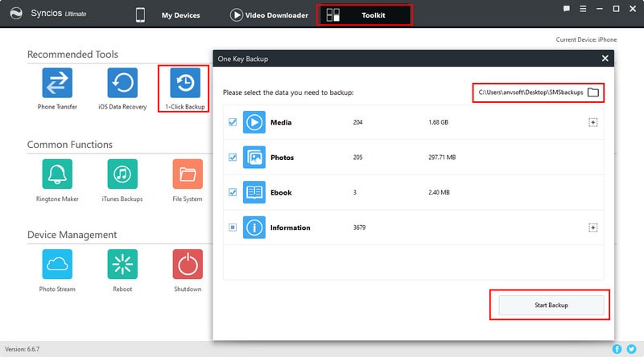Uncheck the Media checkbox
The image size is (644, 357).
(233, 122)
